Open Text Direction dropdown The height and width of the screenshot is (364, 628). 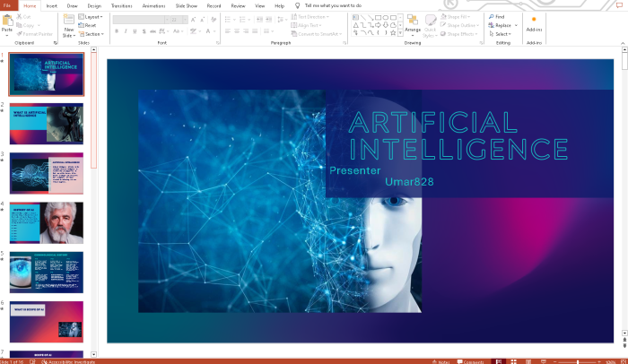pos(310,17)
